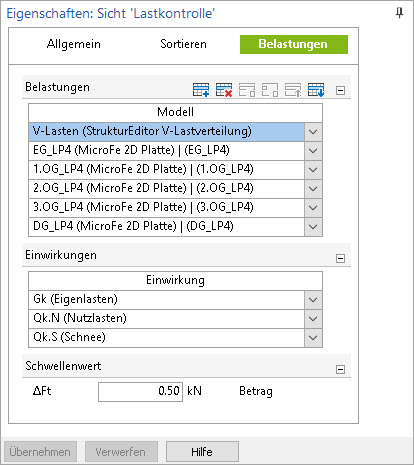414x465 pixels.
Task: Click the greyed paste row icon
Action: tap(270, 90)
